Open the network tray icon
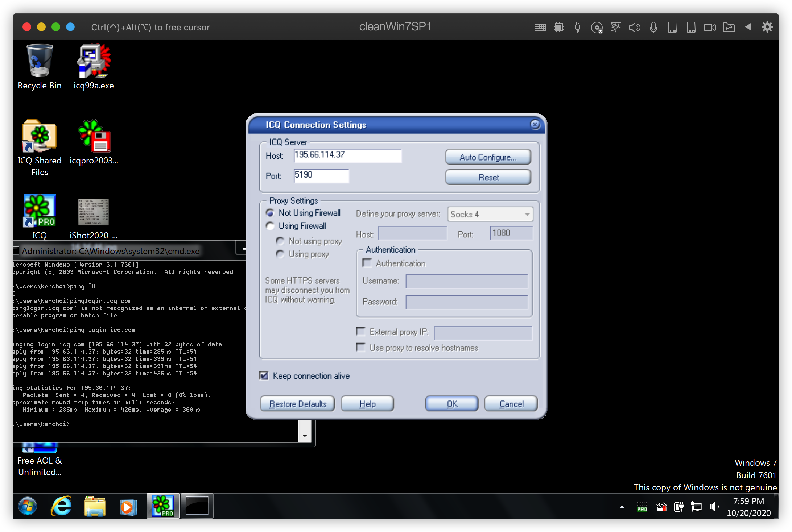 696,507
